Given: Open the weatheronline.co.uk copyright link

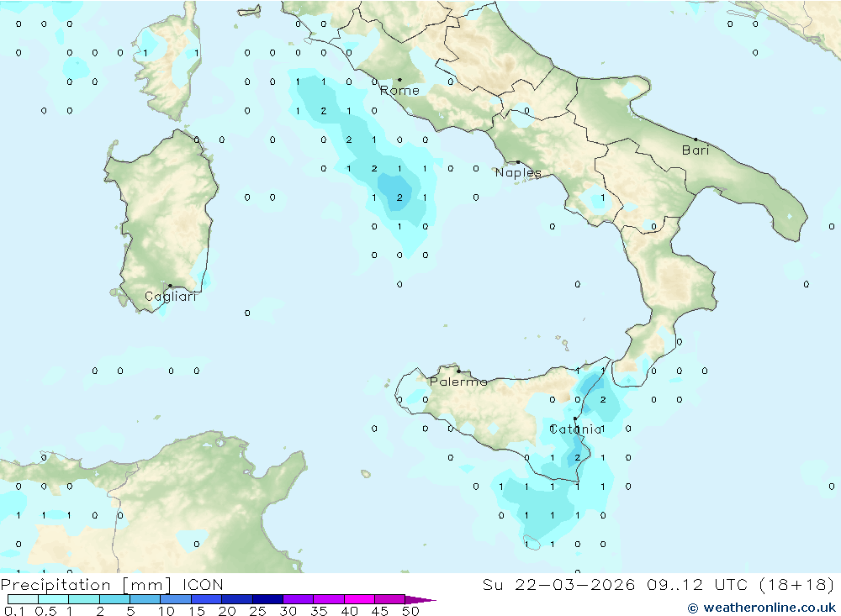Looking at the screenshot, I should point(762,608).
